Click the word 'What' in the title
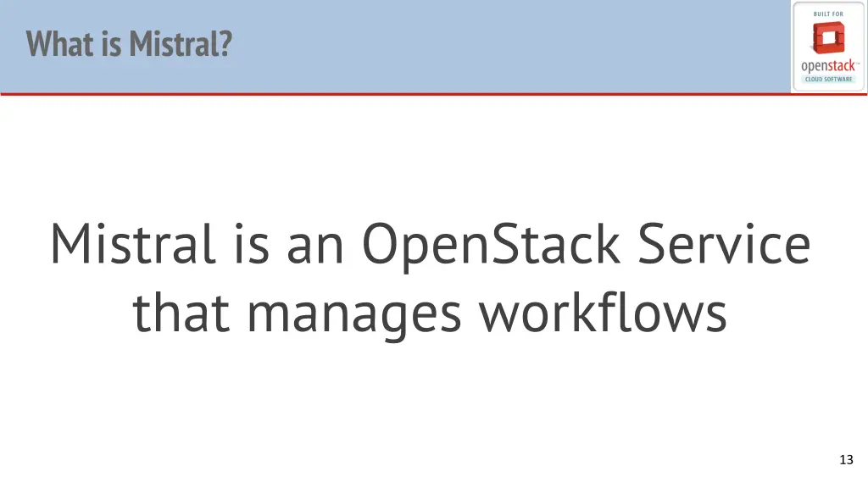Viewport: 868px width, 488px height. point(59,44)
